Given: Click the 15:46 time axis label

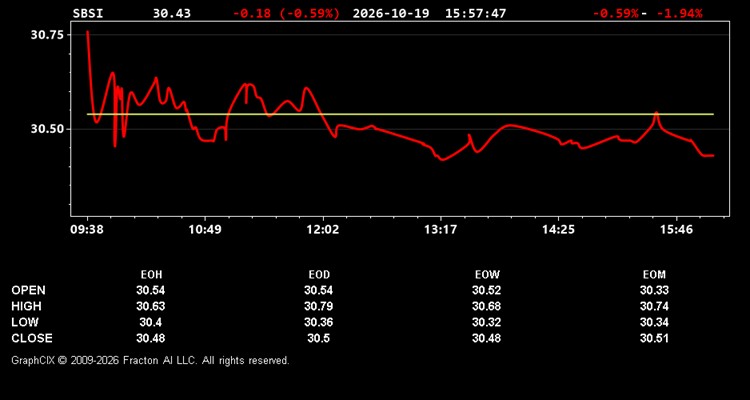Looking at the screenshot, I should pyautogui.click(x=676, y=230).
